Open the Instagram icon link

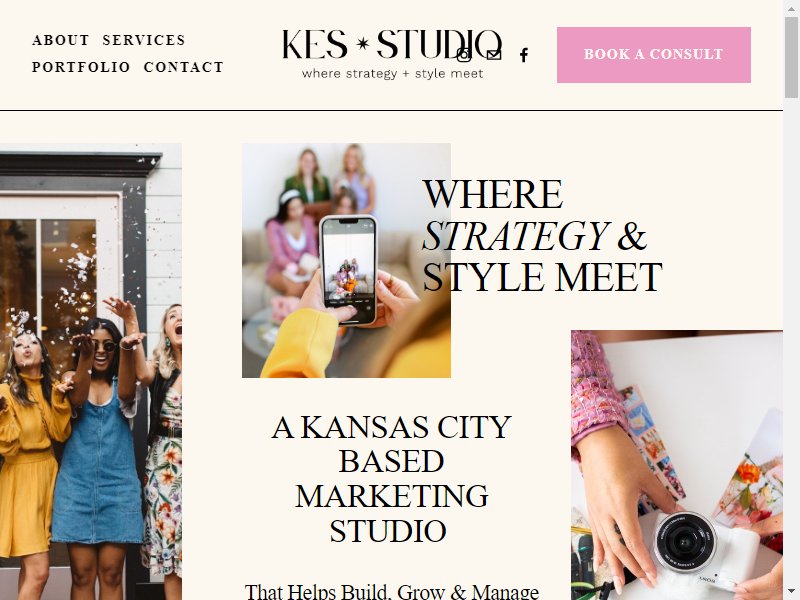click(x=464, y=55)
